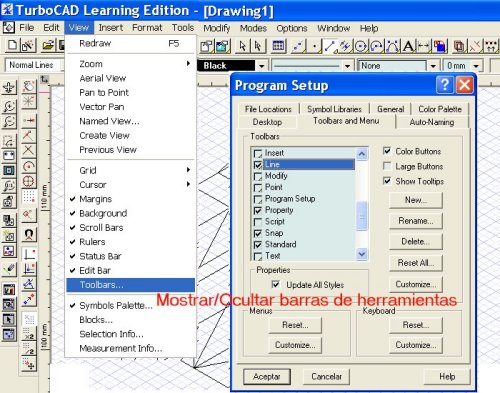
Task: Select the Text tool letter A icon
Action: tap(408, 46)
